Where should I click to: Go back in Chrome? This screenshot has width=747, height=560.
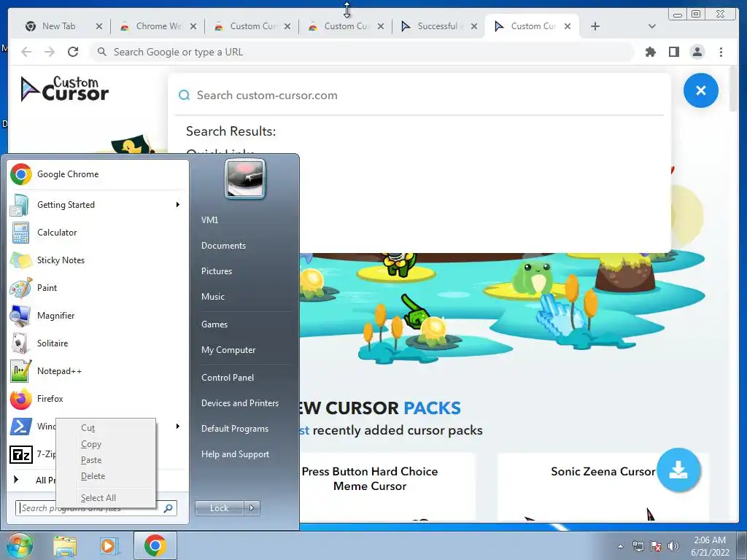click(26, 52)
